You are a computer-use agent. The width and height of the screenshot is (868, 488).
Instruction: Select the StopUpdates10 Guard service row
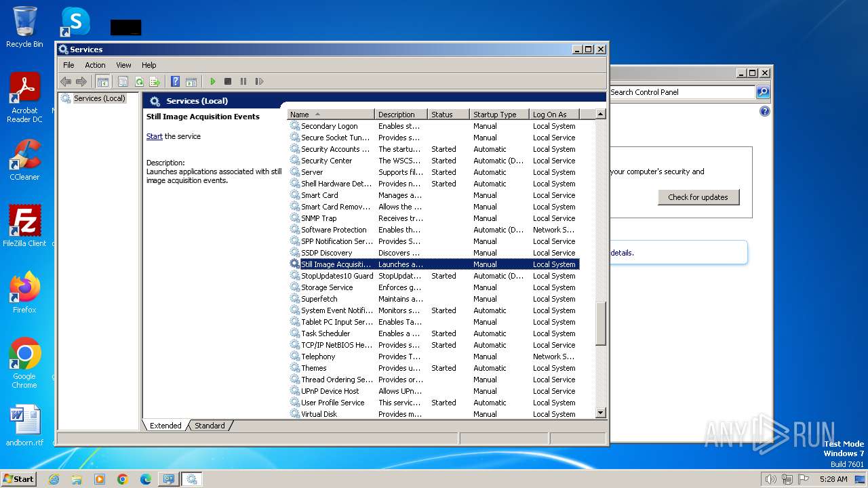434,276
